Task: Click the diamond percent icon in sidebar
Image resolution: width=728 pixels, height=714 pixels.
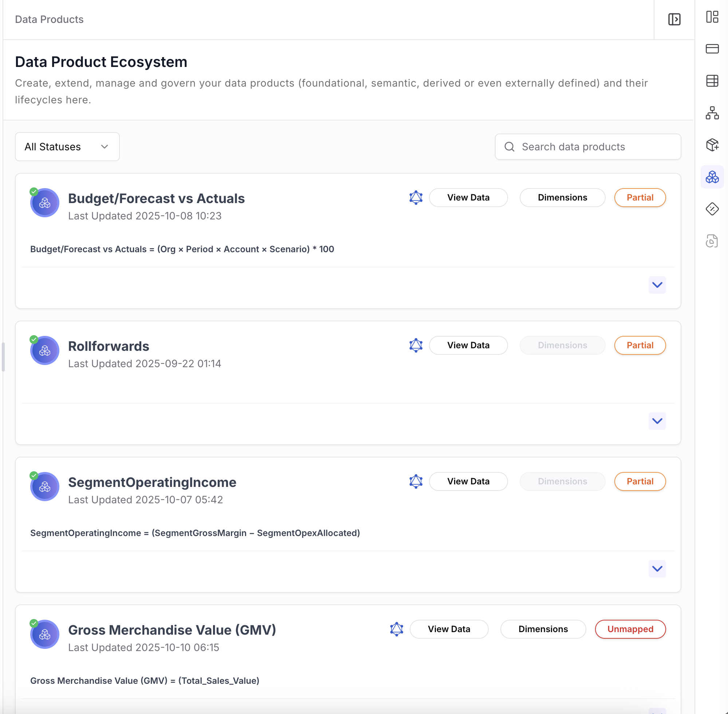Action: click(712, 209)
